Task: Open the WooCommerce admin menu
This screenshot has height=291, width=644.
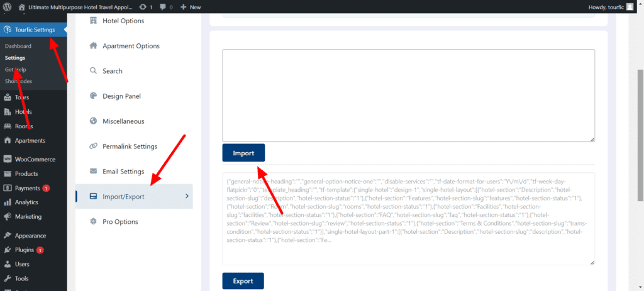Action: (35, 159)
